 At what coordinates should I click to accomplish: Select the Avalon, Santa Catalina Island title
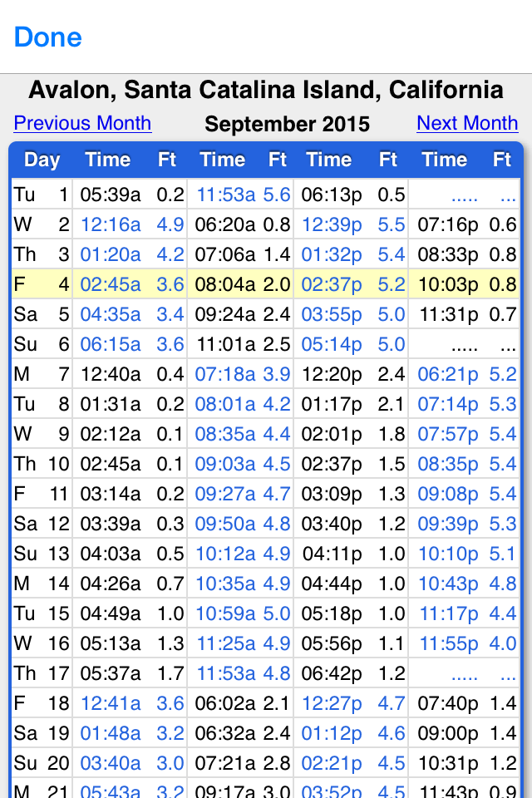(x=266, y=90)
